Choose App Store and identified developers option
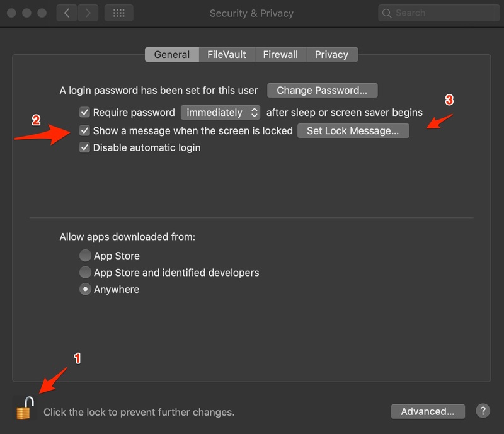 pyautogui.click(x=85, y=272)
